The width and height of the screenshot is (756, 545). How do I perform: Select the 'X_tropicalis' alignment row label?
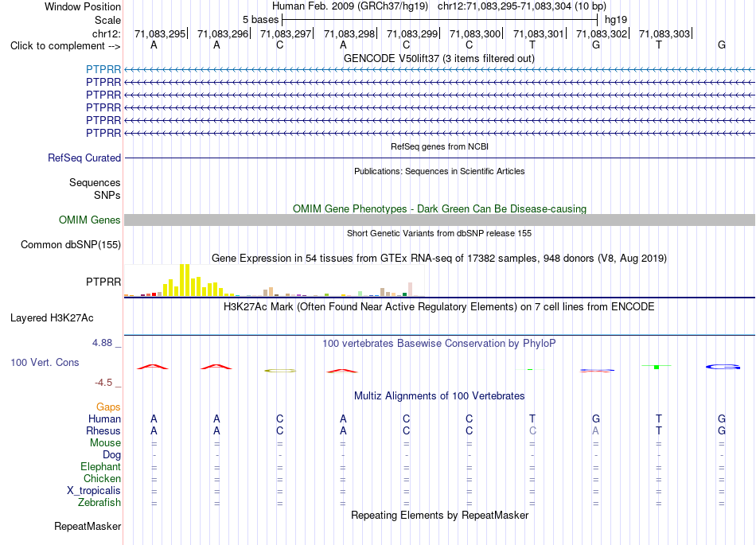pos(94,491)
